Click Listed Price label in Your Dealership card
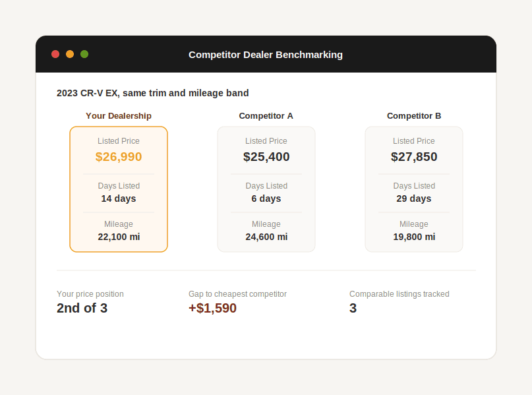 tap(119, 141)
